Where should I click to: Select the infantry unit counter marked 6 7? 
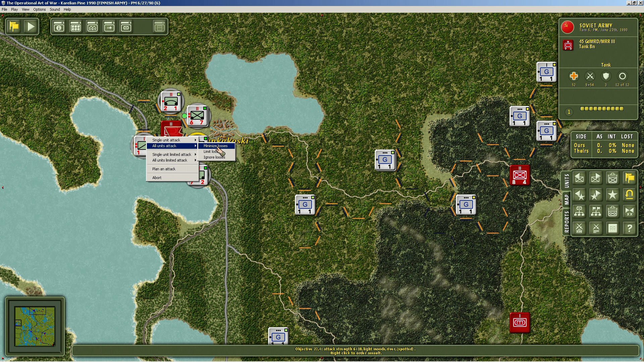197,116
